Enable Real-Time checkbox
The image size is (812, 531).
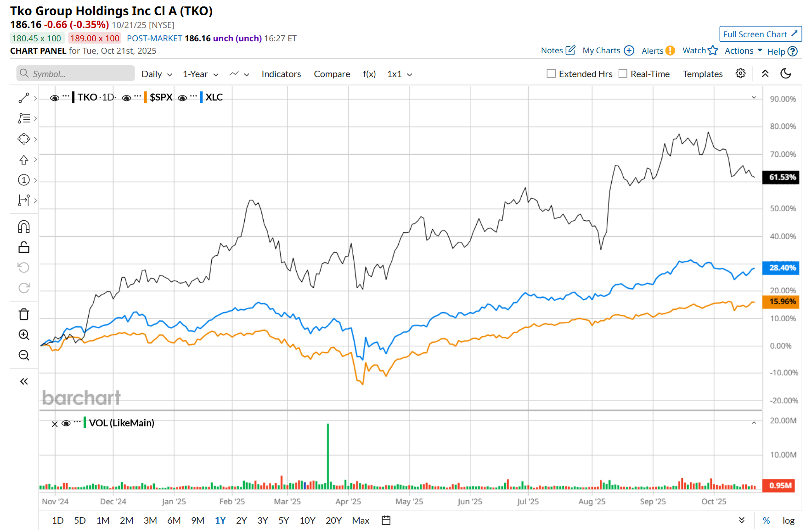[x=623, y=74]
